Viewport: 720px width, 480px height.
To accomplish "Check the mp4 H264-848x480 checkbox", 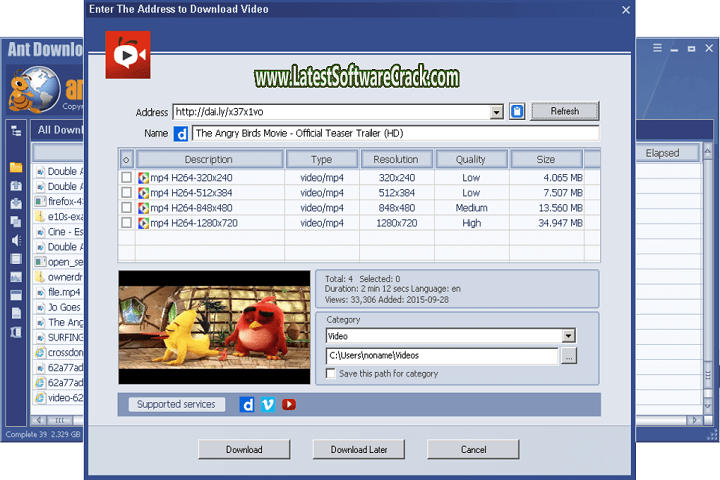I will pos(127,208).
